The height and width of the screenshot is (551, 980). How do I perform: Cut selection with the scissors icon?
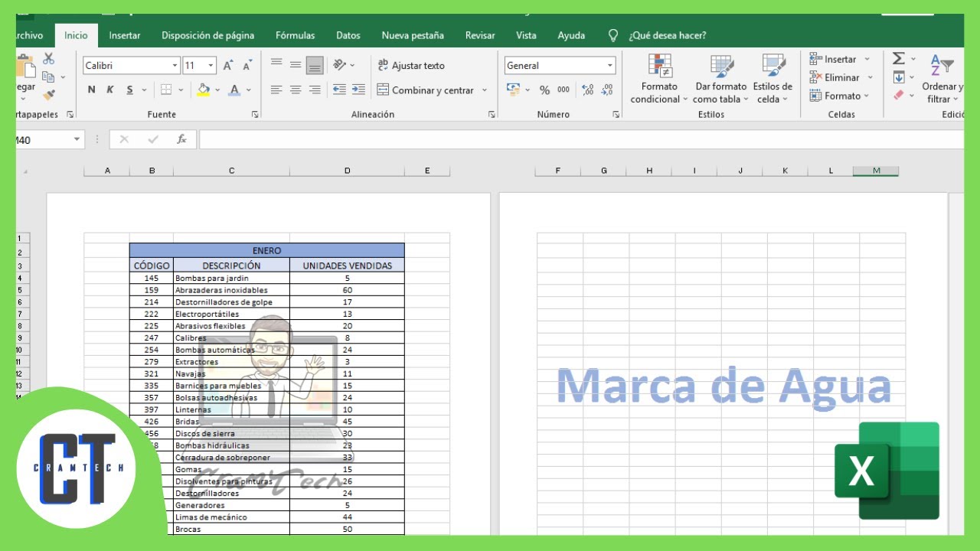pyautogui.click(x=49, y=59)
